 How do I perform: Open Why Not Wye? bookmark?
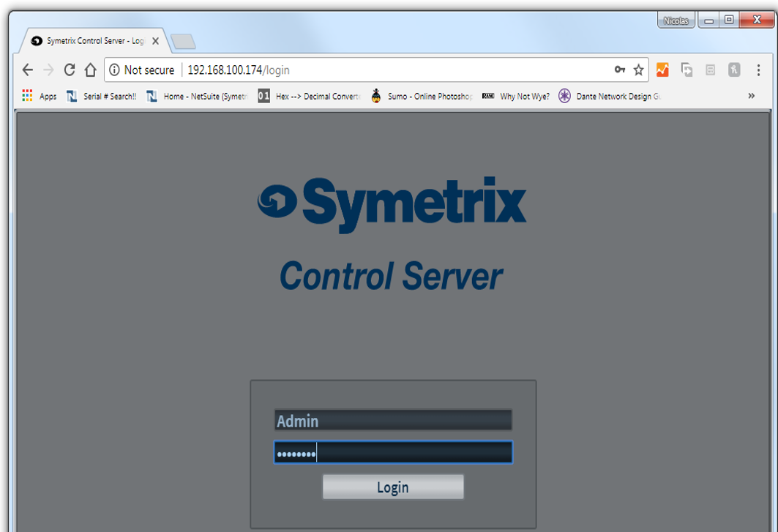click(516, 97)
